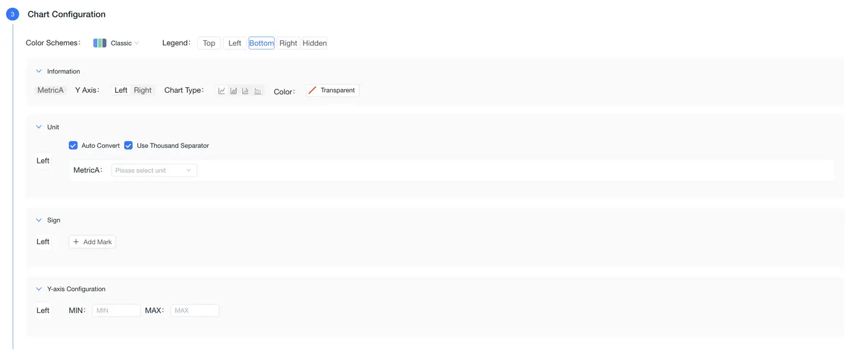Select the area chart type icon

click(234, 91)
